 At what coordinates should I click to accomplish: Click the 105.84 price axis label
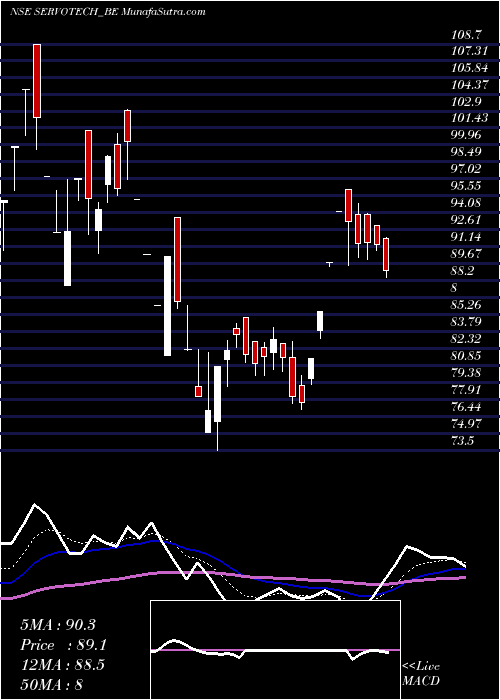471,68
